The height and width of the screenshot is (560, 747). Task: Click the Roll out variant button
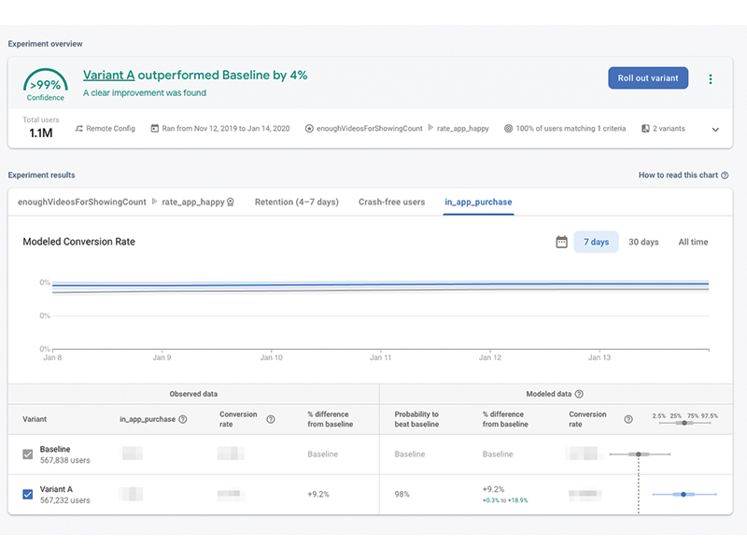(x=648, y=78)
